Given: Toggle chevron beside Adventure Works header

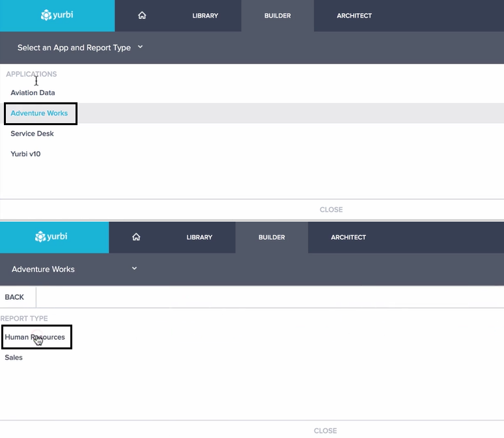Looking at the screenshot, I should (134, 269).
